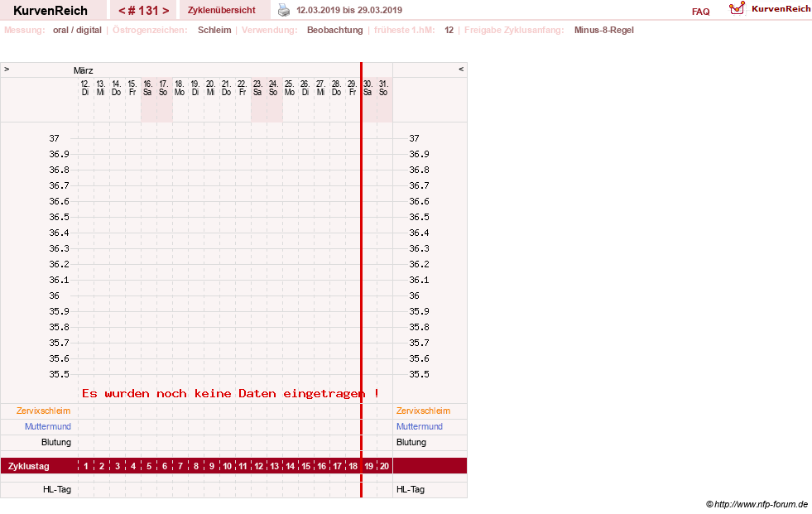This screenshot has height=514, width=812.
Task: Click the left 36.5 temperature label
Action: 59,217
